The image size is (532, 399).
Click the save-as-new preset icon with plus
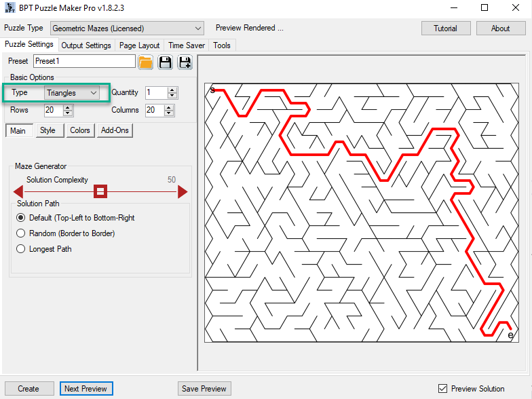pyautogui.click(x=185, y=62)
